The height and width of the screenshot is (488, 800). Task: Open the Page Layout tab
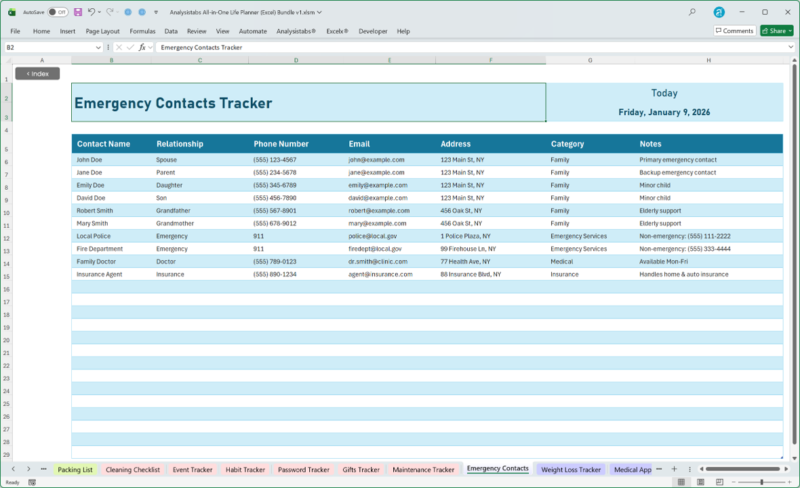click(x=103, y=31)
